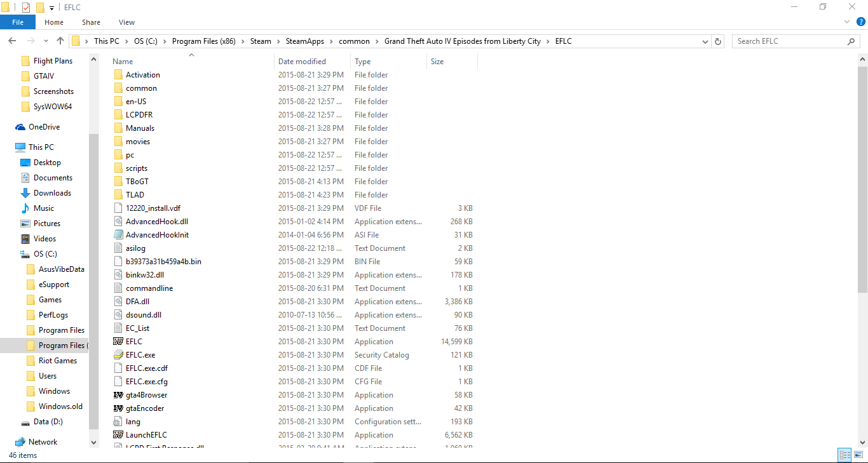This screenshot has width=868, height=463.
Task: Click the Network icon in navigation pane
Action: click(x=20, y=442)
